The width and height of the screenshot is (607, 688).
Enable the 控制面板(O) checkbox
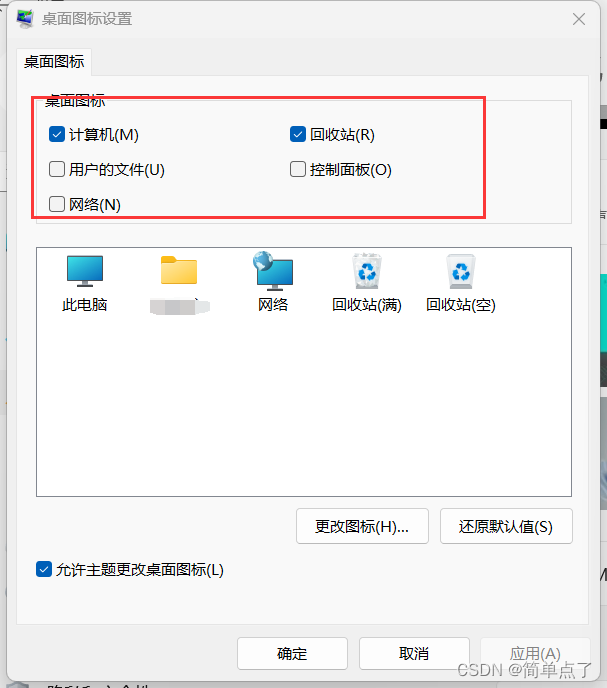click(x=298, y=169)
